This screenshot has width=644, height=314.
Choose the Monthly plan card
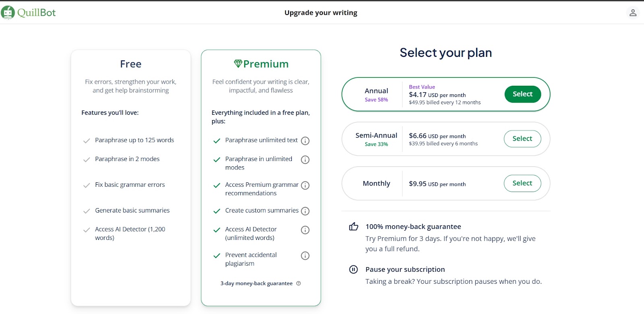pos(446,183)
